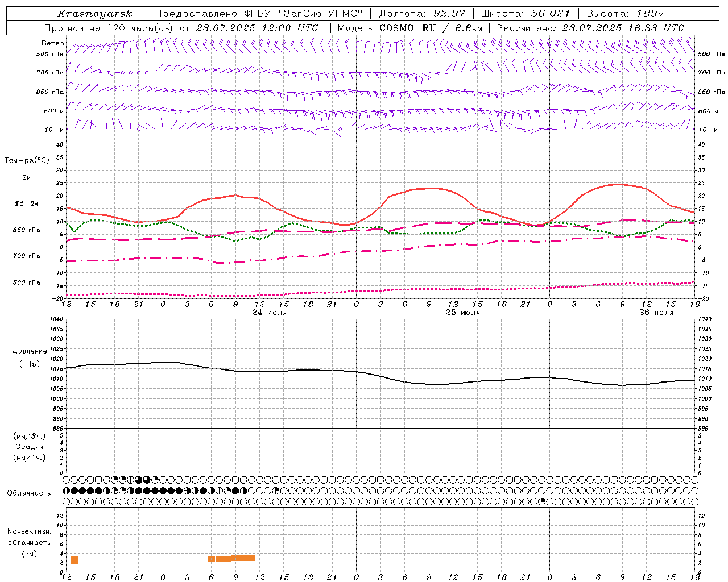This screenshot has height=582, width=728.
Task: Click the 'Давление' pressure label
Action: coord(30,351)
